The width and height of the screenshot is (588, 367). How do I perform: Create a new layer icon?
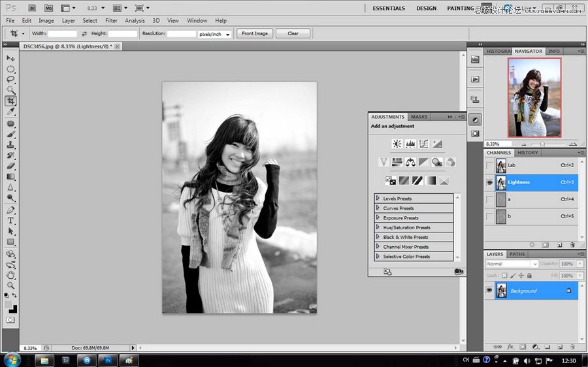coord(560,347)
